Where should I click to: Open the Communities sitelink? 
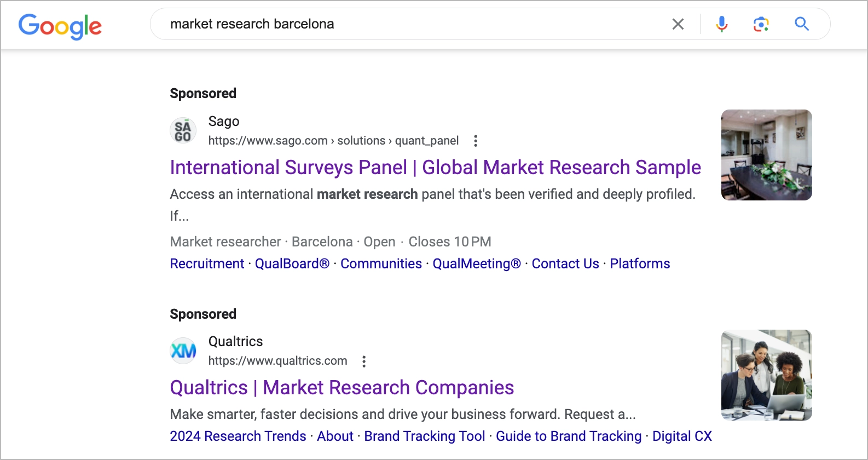[x=381, y=264]
